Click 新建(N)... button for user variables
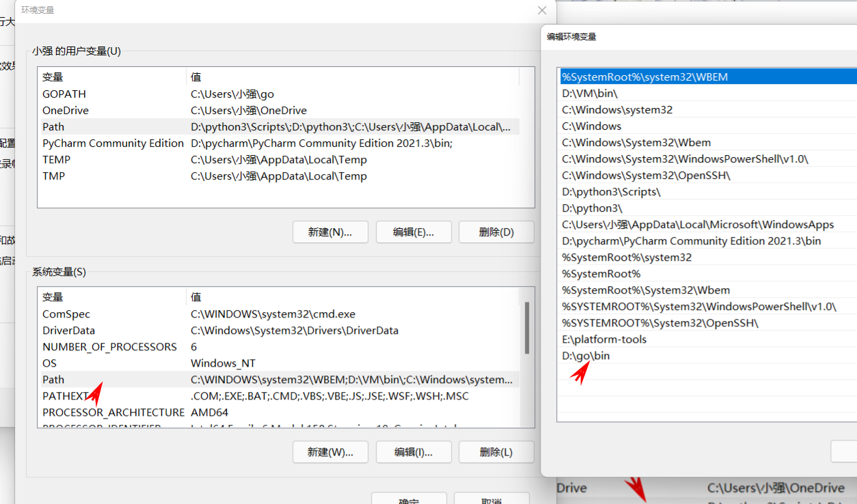This screenshot has height=504, width=857. tap(330, 232)
